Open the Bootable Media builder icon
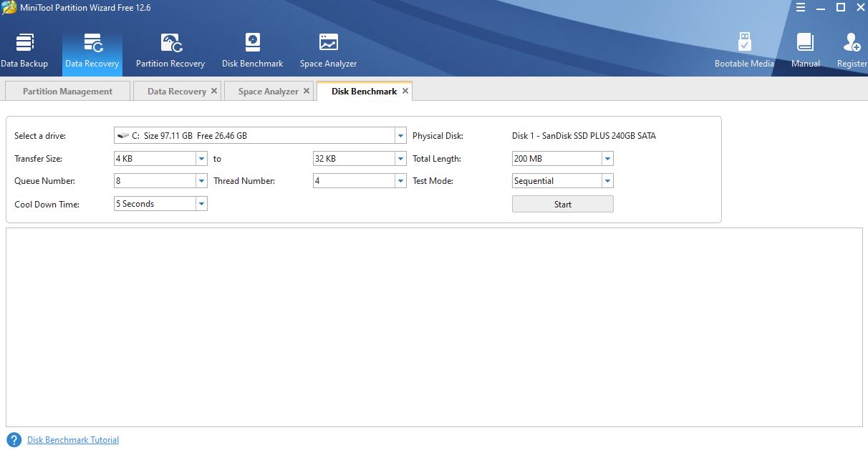868x450 pixels. click(x=744, y=43)
